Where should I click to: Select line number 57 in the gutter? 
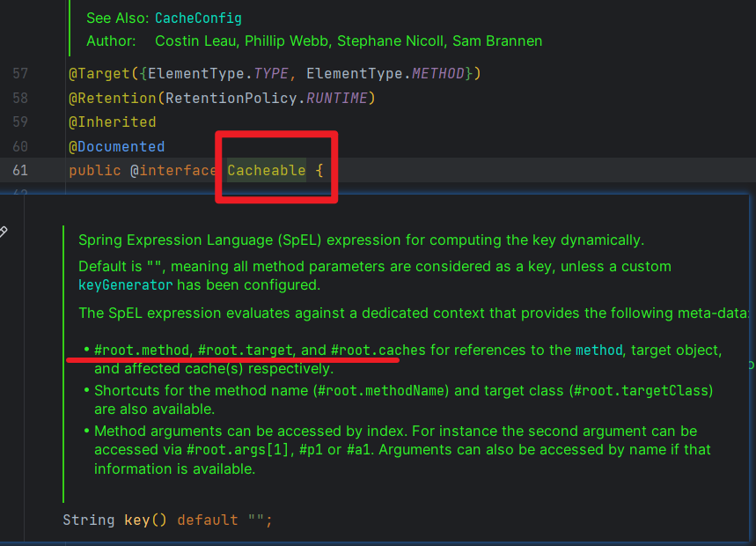coord(20,73)
